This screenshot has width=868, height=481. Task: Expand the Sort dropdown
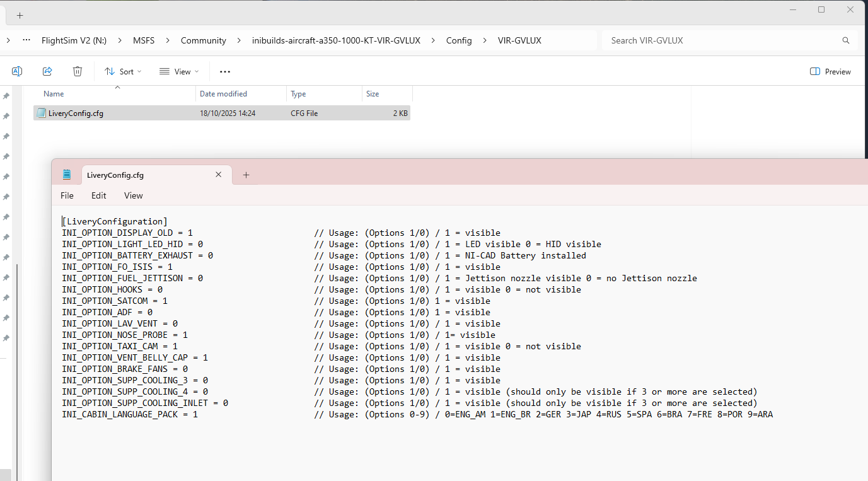pyautogui.click(x=123, y=71)
